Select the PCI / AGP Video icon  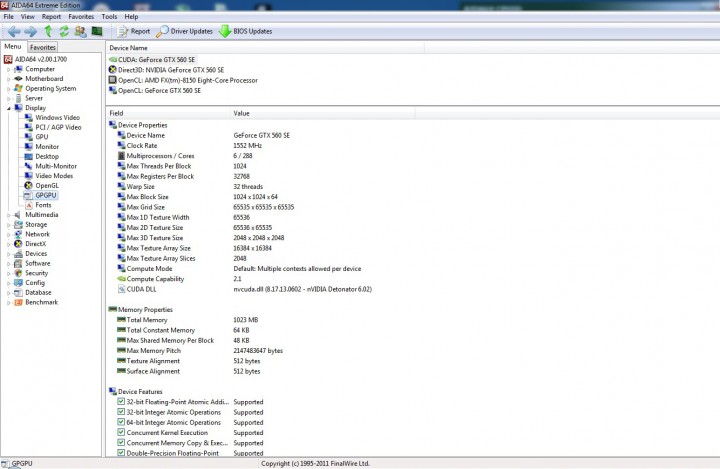[x=28, y=127]
